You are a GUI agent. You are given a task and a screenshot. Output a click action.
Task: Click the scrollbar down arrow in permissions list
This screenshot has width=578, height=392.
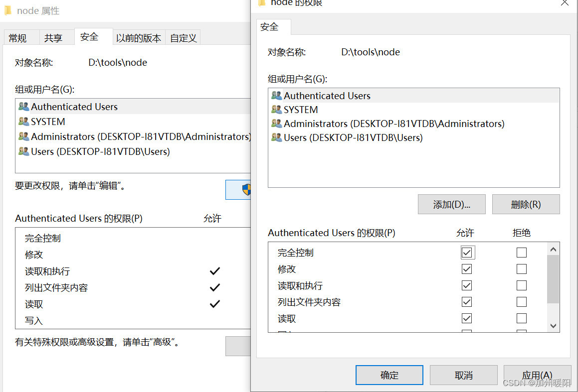(x=553, y=325)
